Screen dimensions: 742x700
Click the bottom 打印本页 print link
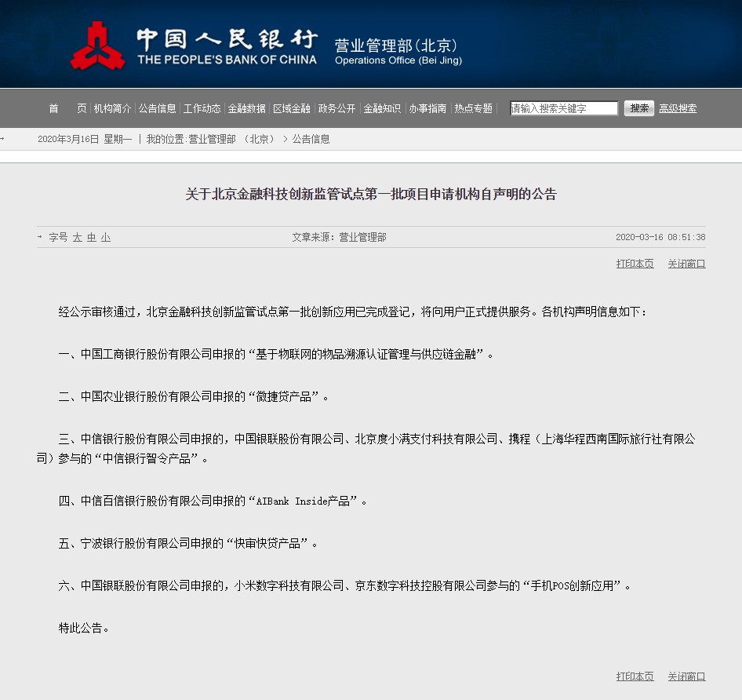point(635,676)
